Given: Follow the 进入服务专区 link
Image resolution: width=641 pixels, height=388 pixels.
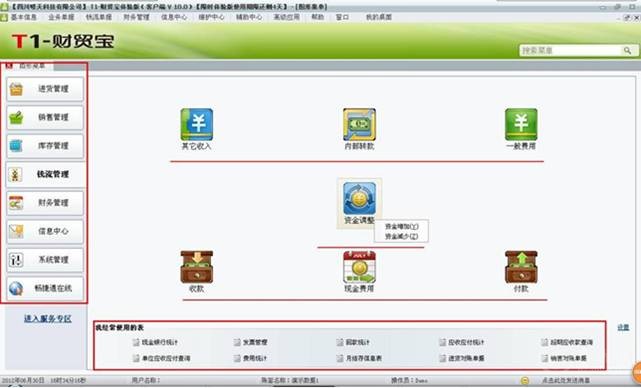Looking at the screenshot, I should [48, 318].
